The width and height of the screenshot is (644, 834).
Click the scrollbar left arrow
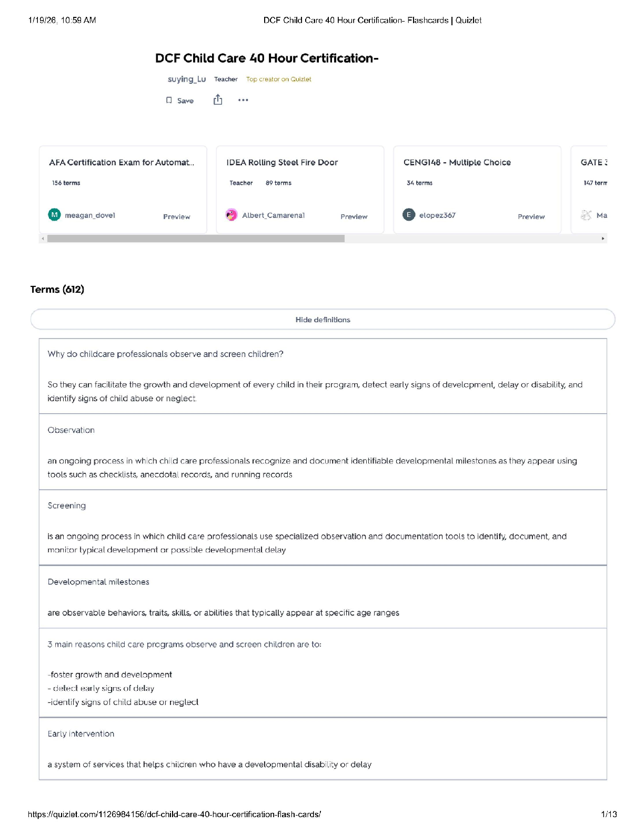(x=43, y=239)
